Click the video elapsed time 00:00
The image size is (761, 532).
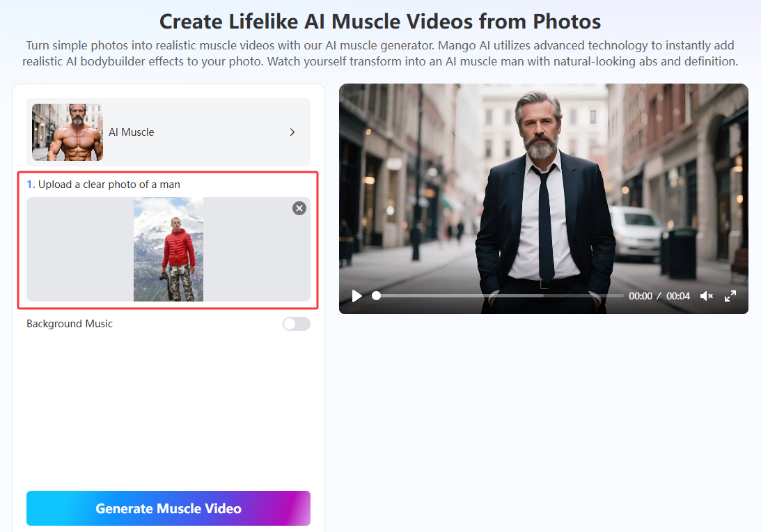[641, 296]
